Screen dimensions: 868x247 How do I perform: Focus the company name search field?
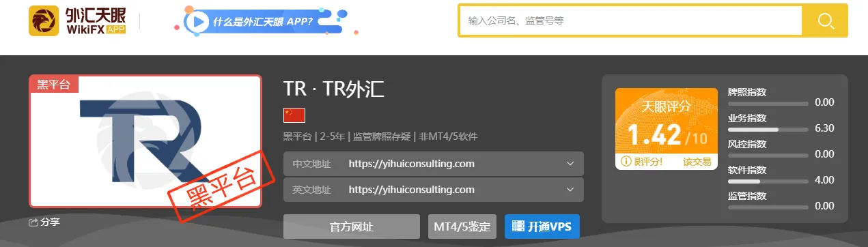tap(630, 20)
